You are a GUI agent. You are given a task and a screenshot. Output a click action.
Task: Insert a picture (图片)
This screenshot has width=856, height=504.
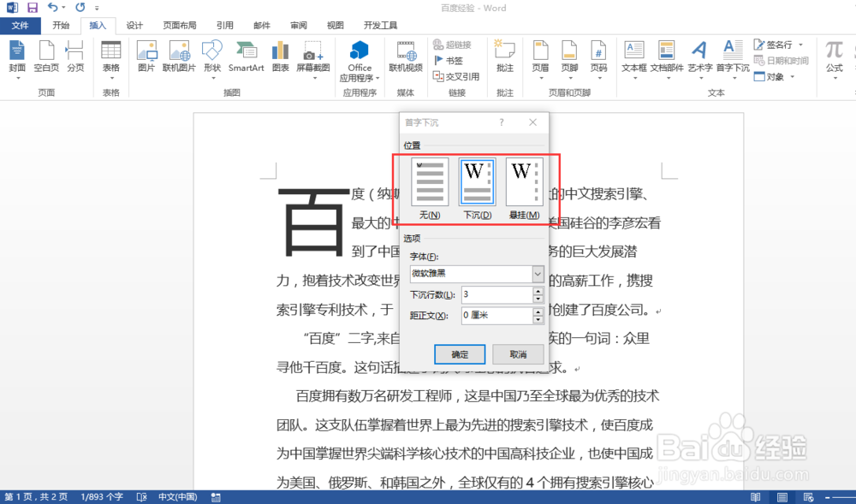tap(146, 56)
